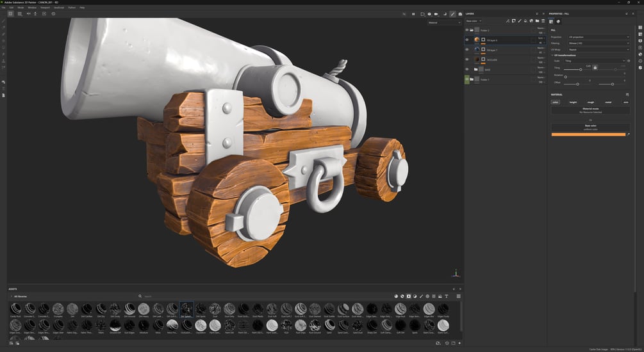
Task: Open blend mode dropdown for Fill layer 6
Action: tap(540, 38)
